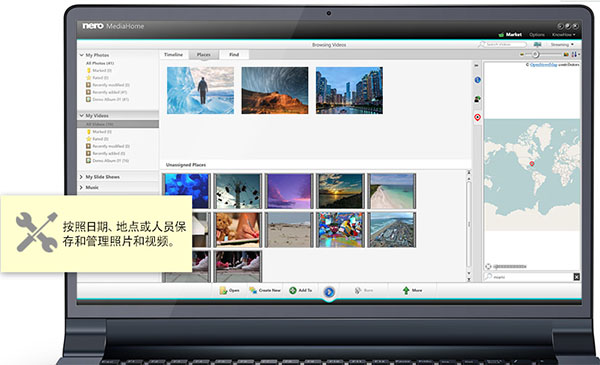Screen dimensions: 600x365
Task: Open the sandy beach video thumbnail
Action: (289, 230)
